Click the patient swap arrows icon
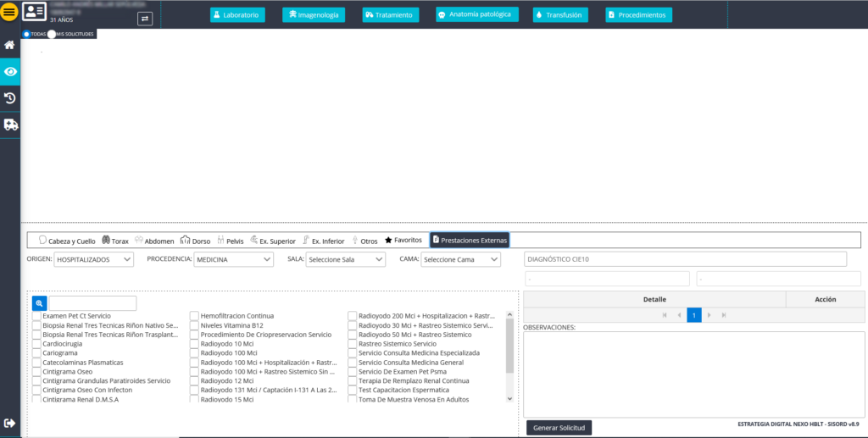 pos(145,18)
